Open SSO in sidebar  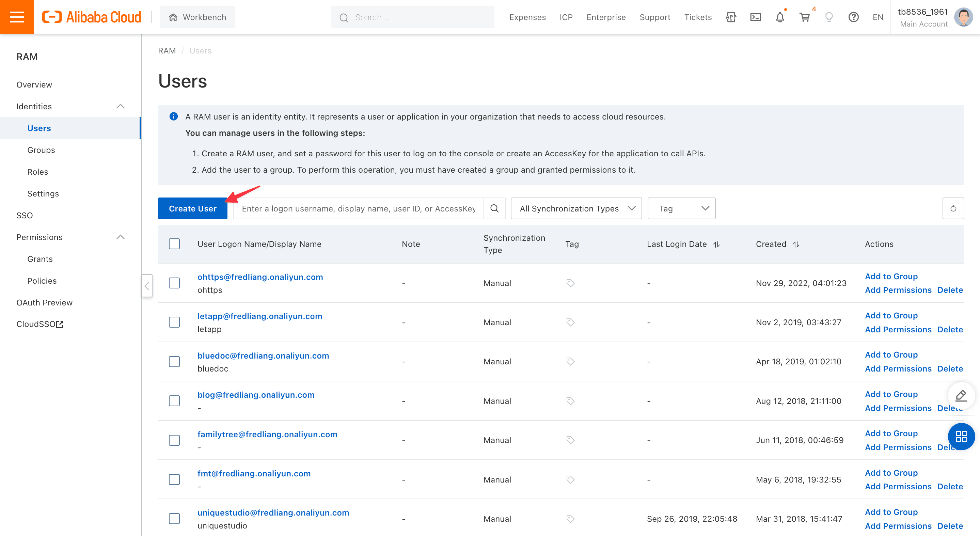coord(25,215)
